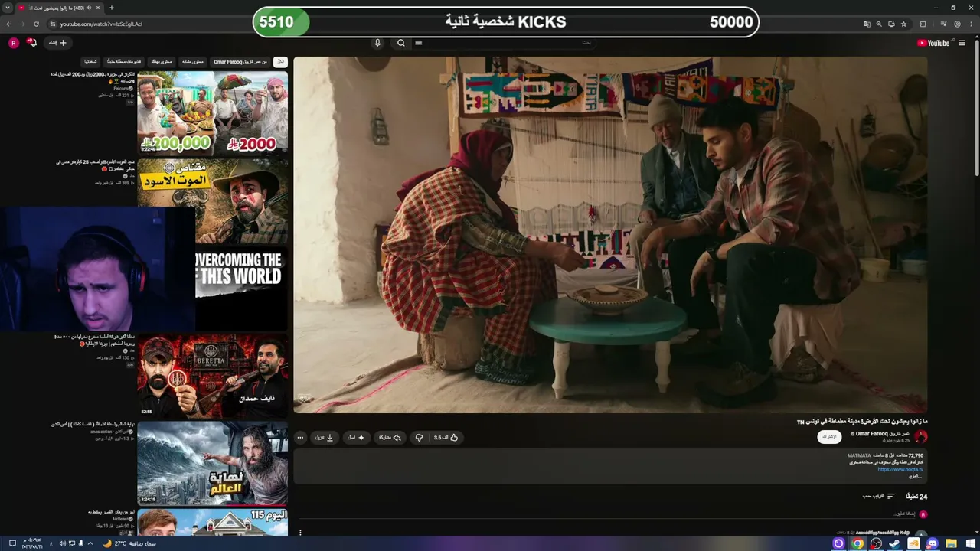The height and width of the screenshot is (551, 980).
Task: Open OBS Studio from the taskbar
Action: pos(877,543)
